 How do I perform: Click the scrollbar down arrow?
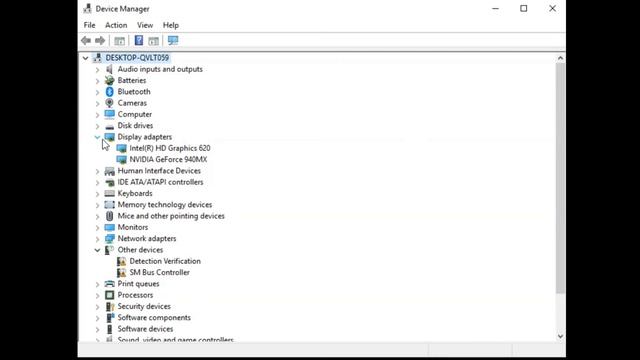560,336
